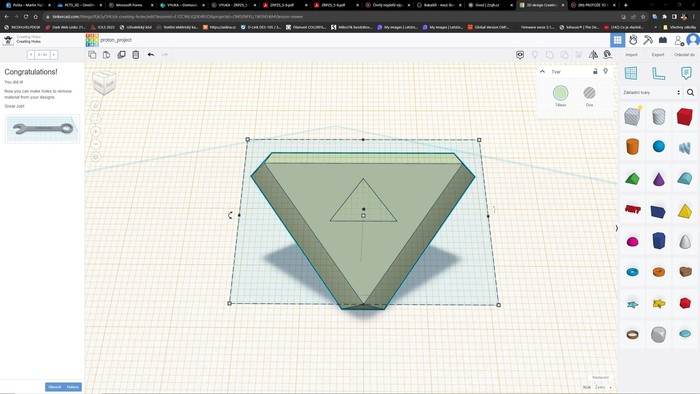Collapse the Tvar shape panel
The height and width of the screenshot is (394, 700).
[542, 71]
